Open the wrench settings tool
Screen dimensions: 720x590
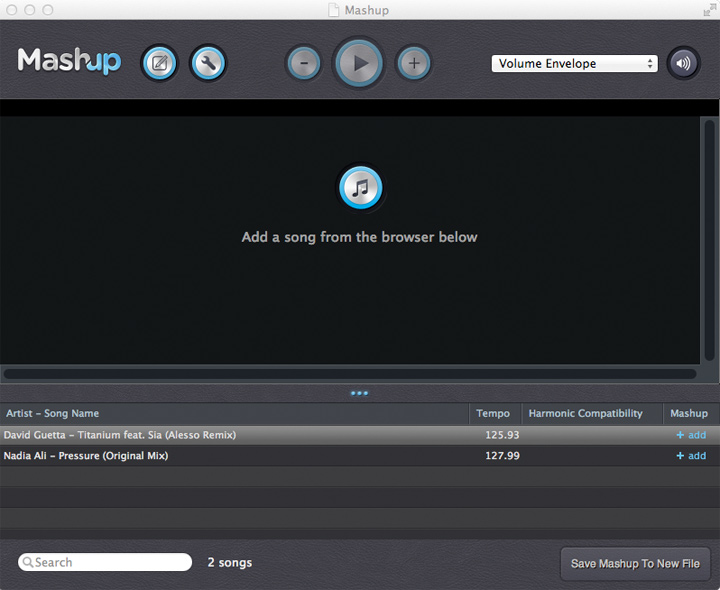tap(208, 63)
